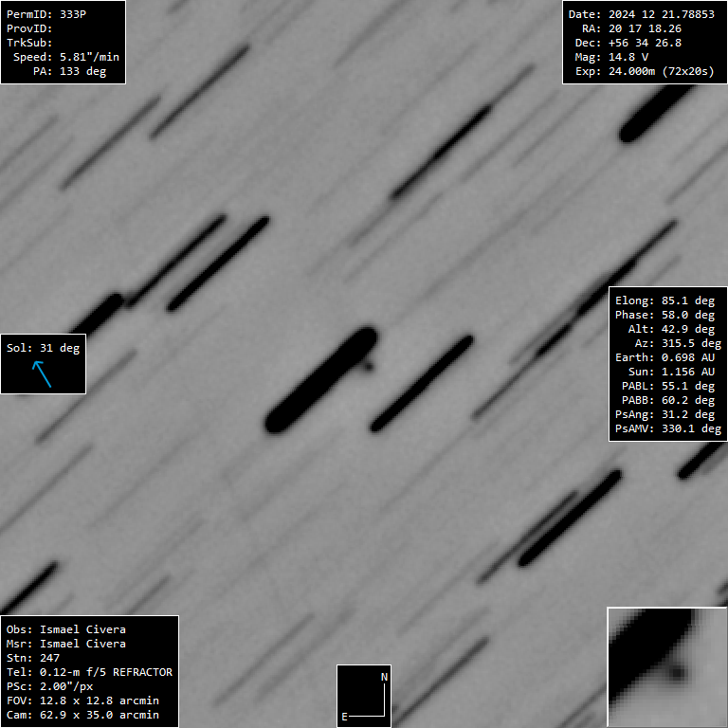Click the 'RA: 20 17 18.26' value
Viewport: 728px width, 728px height.
(x=631, y=28)
